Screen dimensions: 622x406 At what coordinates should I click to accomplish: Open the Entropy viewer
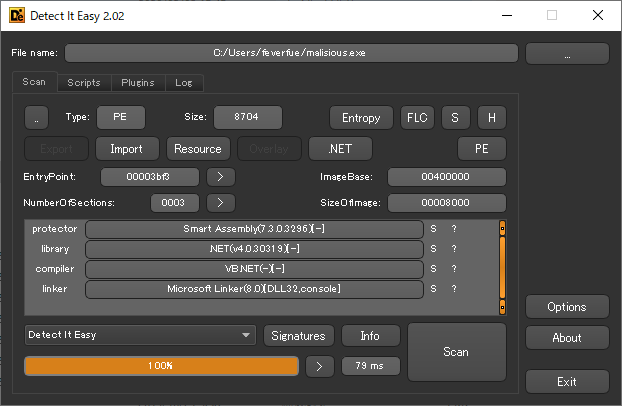(x=361, y=117)
